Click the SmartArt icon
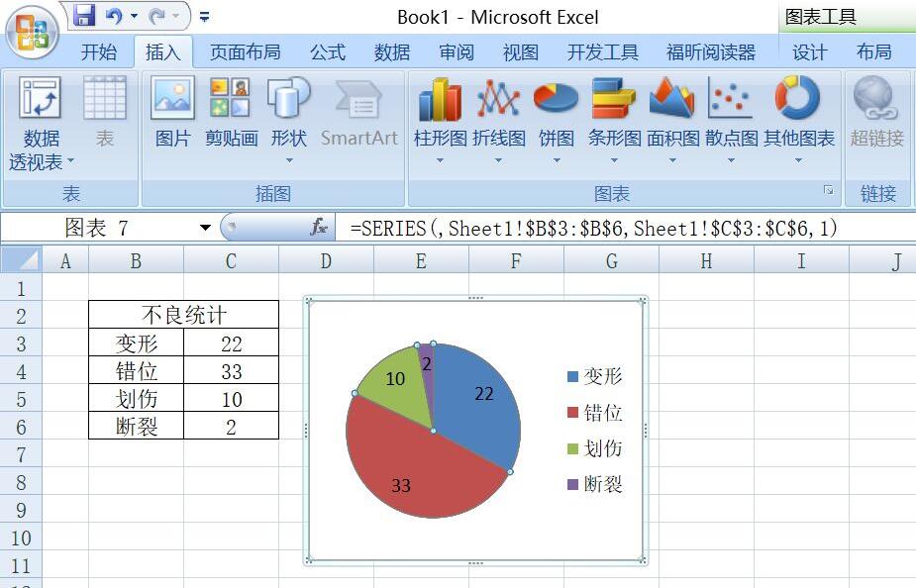This screenshot has height=588, width=916. pos(358,99)
